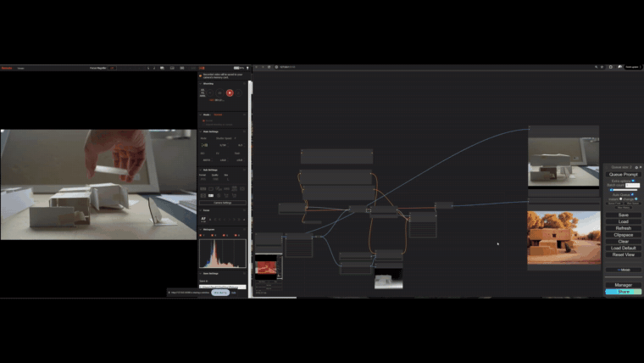Click Reset View button
Screen dimensions: 644x363
(623, 254)
